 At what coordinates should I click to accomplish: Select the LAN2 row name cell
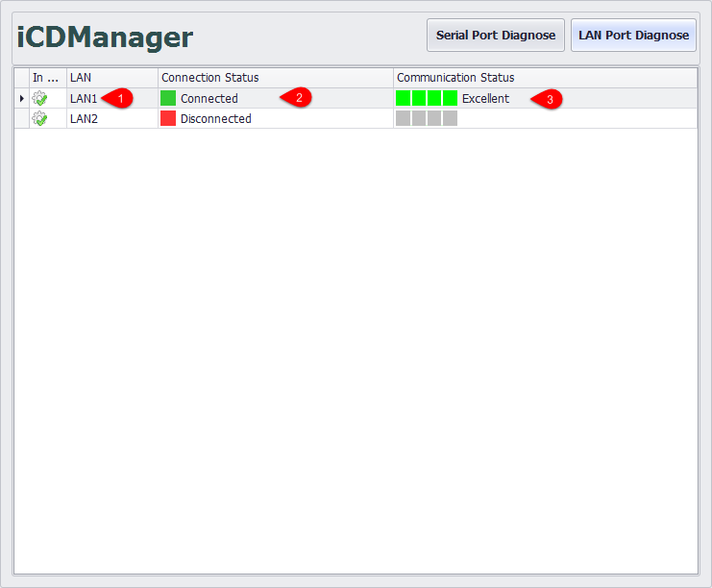coord(84,118)
